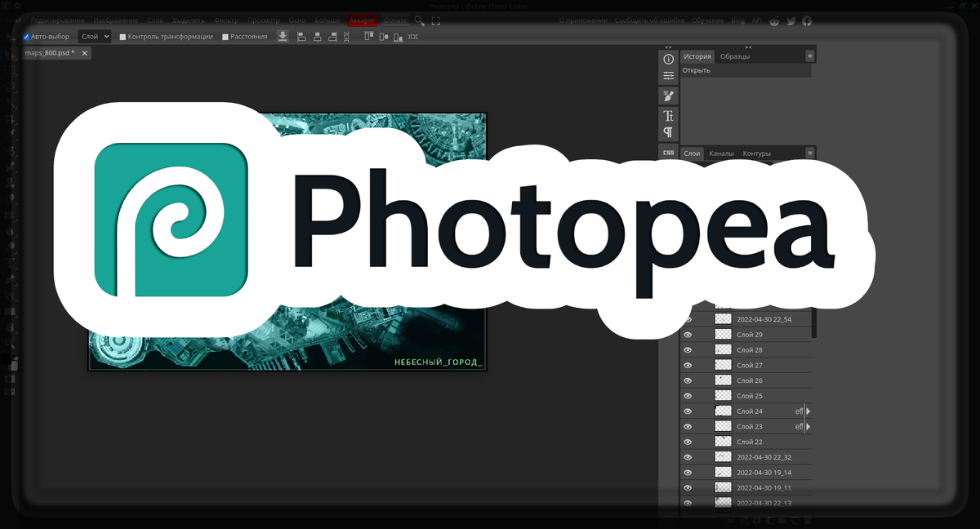Image resolution: width=980 pixels, height=529 pixels.
Task: Click the distribute horizontally icon
Action: click(412, 36)
